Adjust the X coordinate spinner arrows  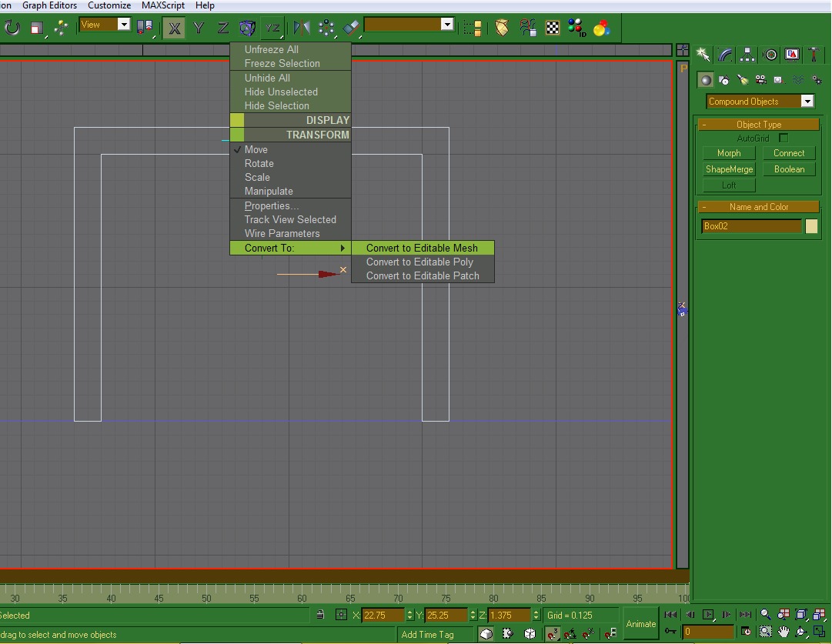click(409, 615)
